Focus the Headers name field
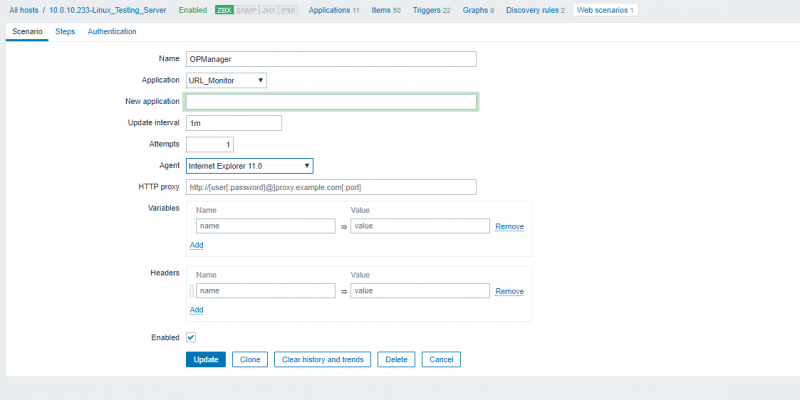800x400 pixels. 266,291
